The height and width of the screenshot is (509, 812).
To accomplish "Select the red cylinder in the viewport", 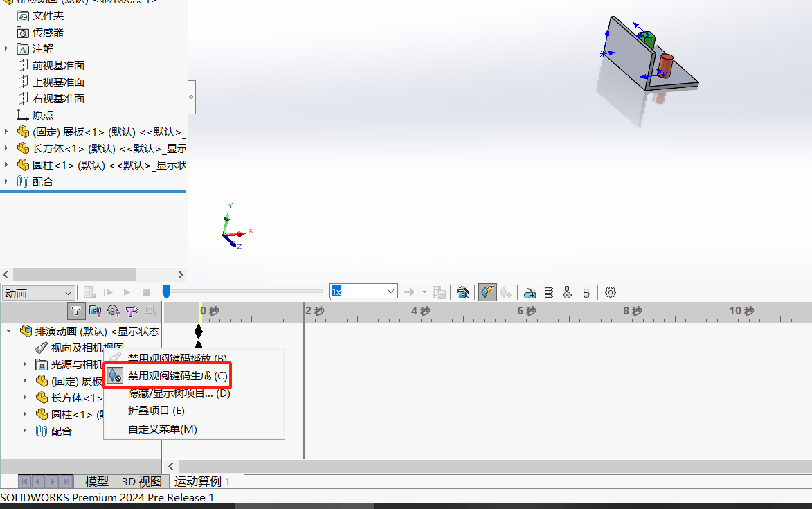I will (665, 66).
